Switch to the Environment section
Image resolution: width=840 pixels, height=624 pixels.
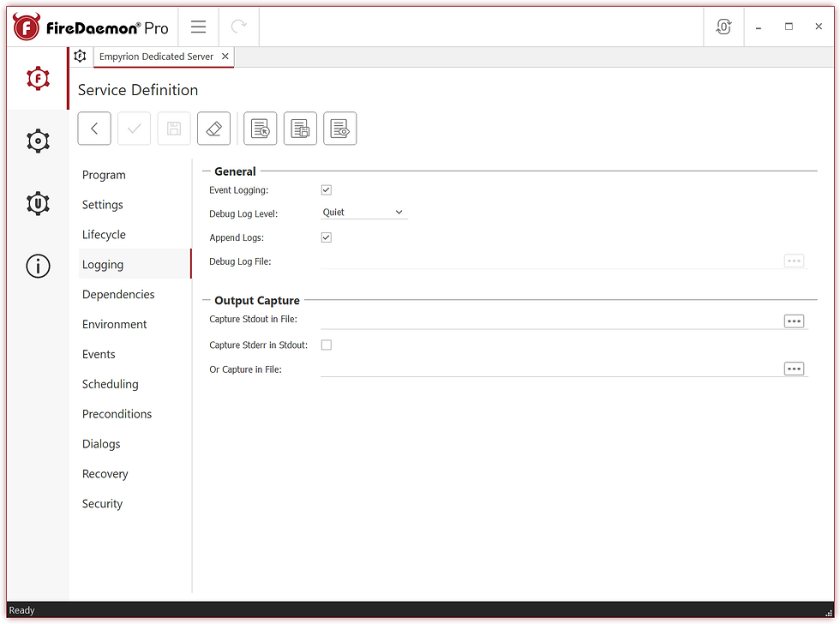(x=114, y=324)
